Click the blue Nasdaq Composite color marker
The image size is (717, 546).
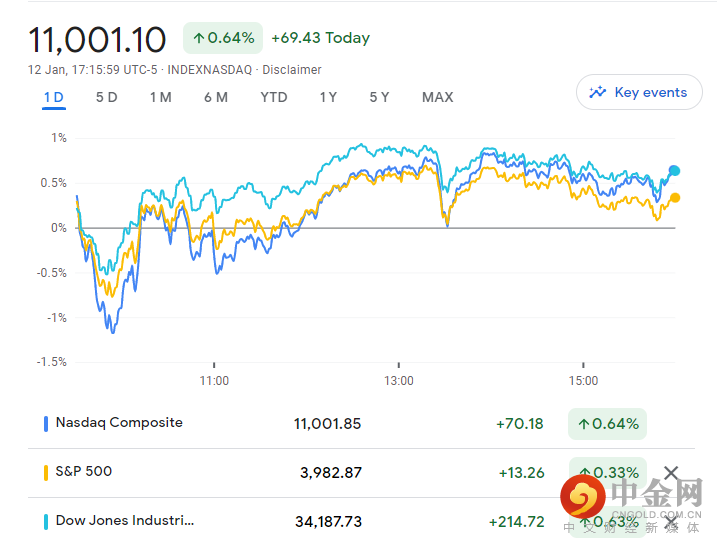(46, 423)
